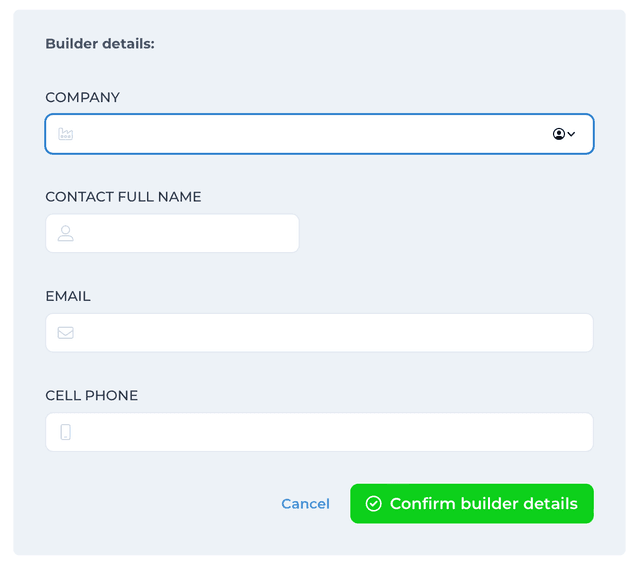Click the envelope icon in Email field
The width and height of the screenshot is (640, 567).
tap(66, 333)
